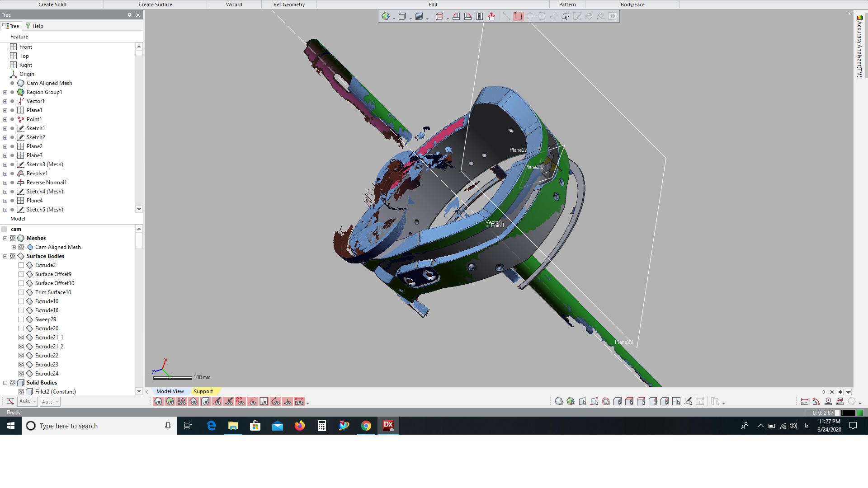The height and width of the screenshot is (488, 868).
Task: Expand the Revolve1 feature node
Action: [5, 174]
